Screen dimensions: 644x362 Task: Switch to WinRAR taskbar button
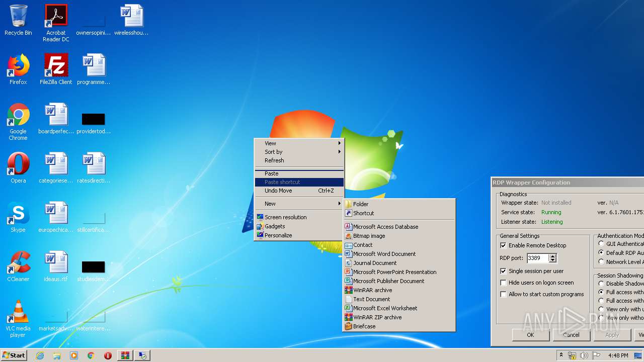pos(125,355)
